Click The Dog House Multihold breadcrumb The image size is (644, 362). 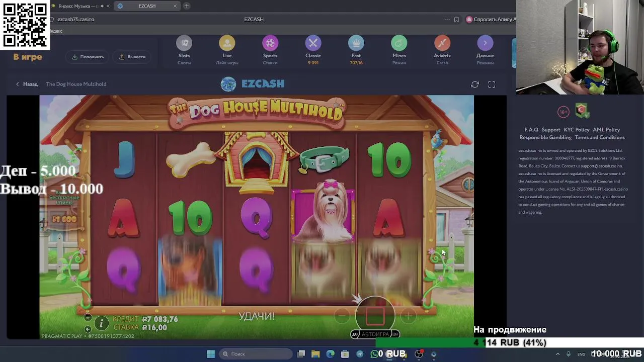[76, 84]
